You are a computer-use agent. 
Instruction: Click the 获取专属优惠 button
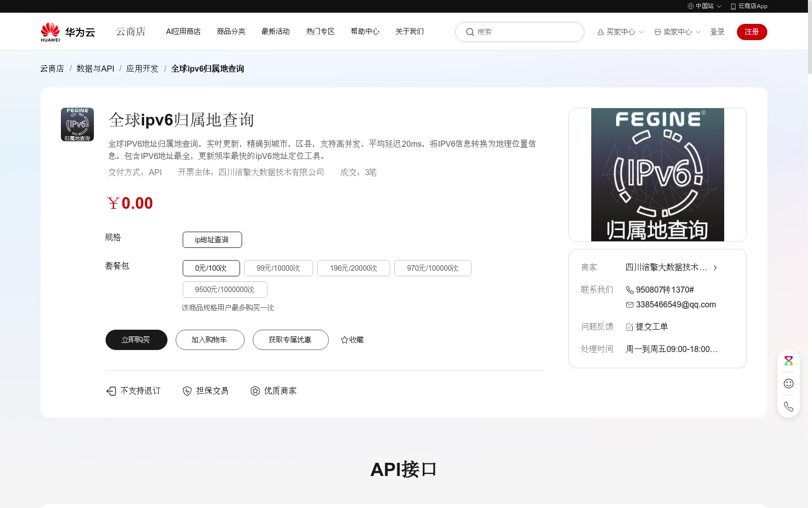[x=291, y=340]
